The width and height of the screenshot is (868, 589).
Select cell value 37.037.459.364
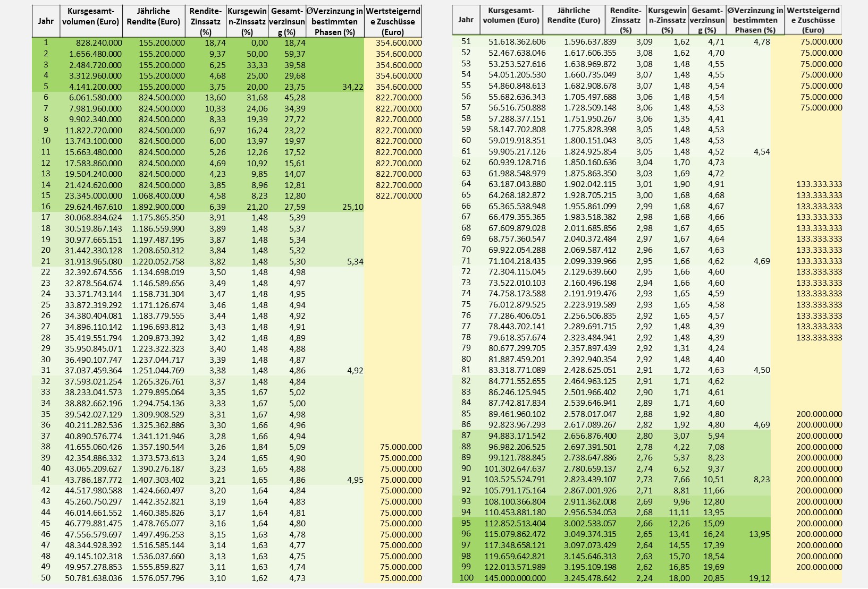[94, 371]
